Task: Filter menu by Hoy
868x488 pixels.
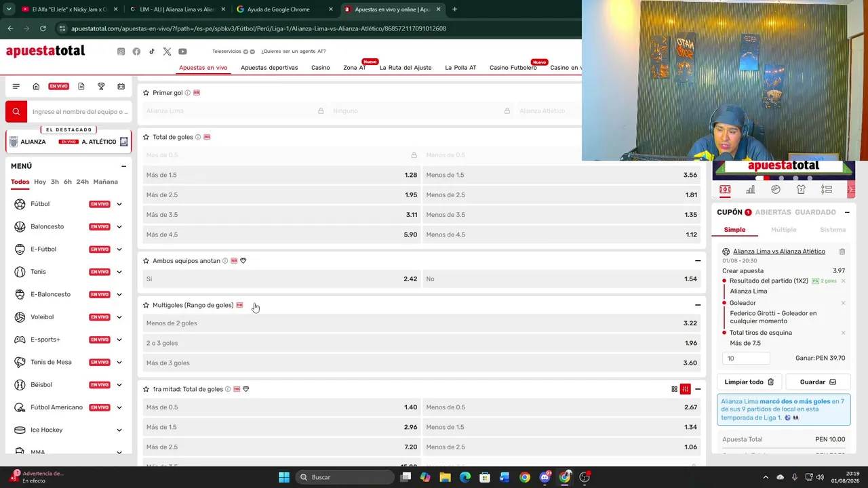Action: 40,182
